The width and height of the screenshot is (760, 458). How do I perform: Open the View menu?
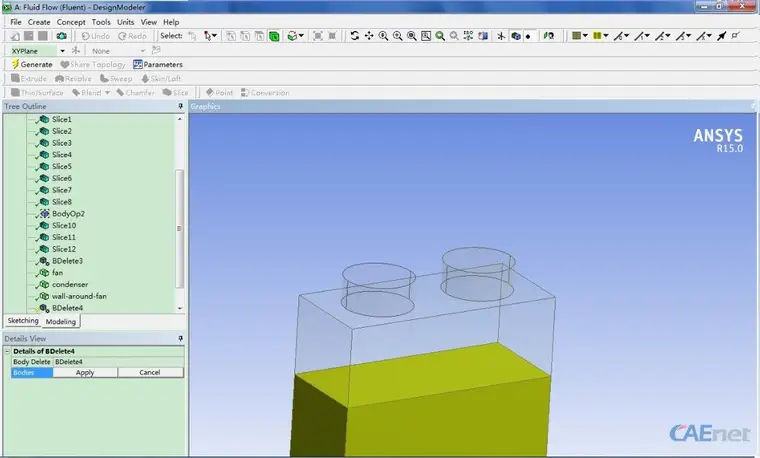(x=149, y=22)
